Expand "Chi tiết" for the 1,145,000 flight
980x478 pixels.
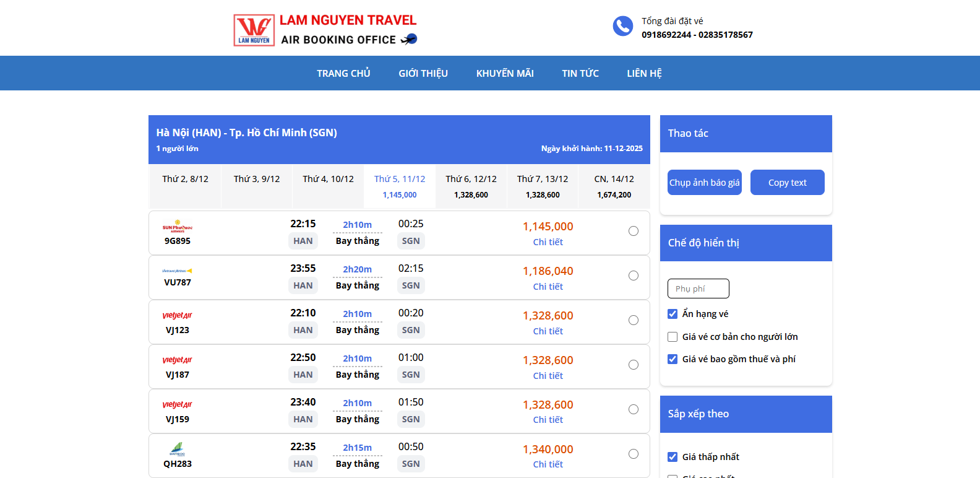coord(548,242)
